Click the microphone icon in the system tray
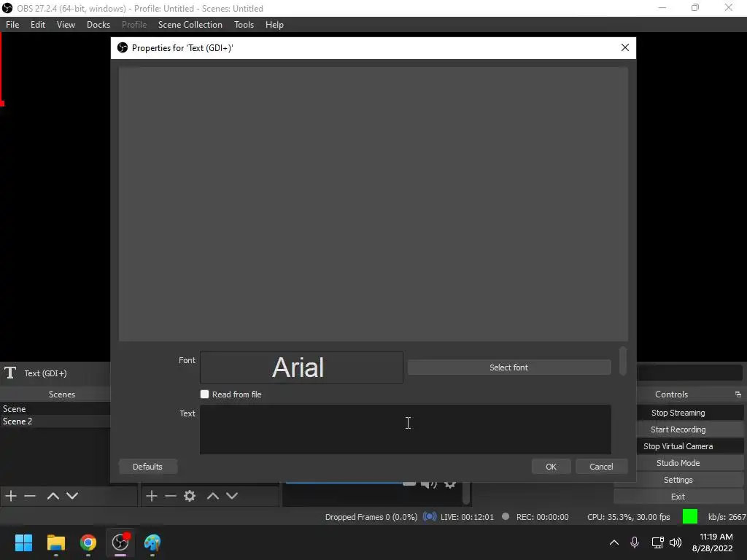The height and width of the screenshot is (560, 747). coord(635,542)
